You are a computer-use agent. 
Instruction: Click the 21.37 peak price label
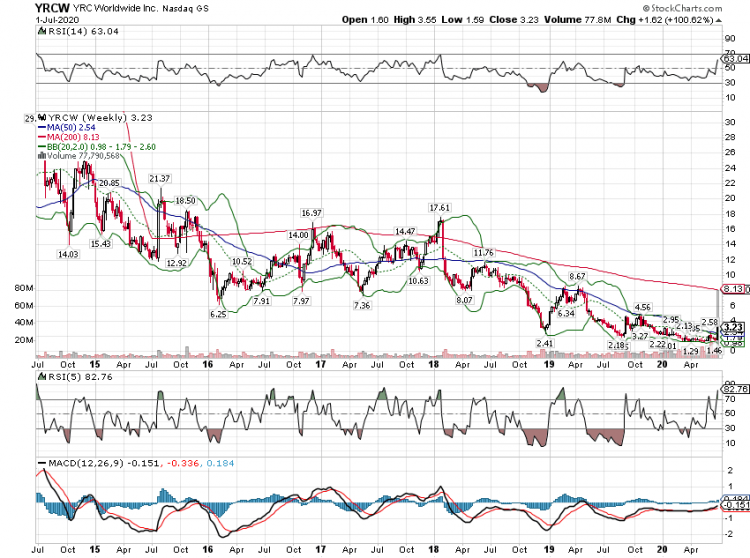click(159, 179)
